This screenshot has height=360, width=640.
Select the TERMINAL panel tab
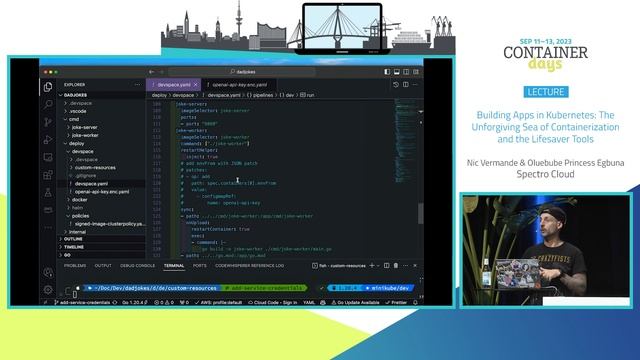point(174,266)
